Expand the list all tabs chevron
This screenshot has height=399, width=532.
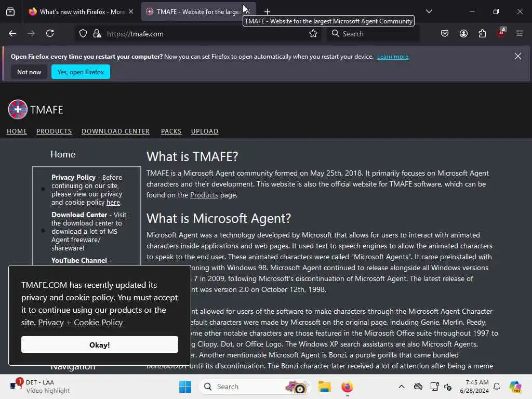(x=429, y=11)
